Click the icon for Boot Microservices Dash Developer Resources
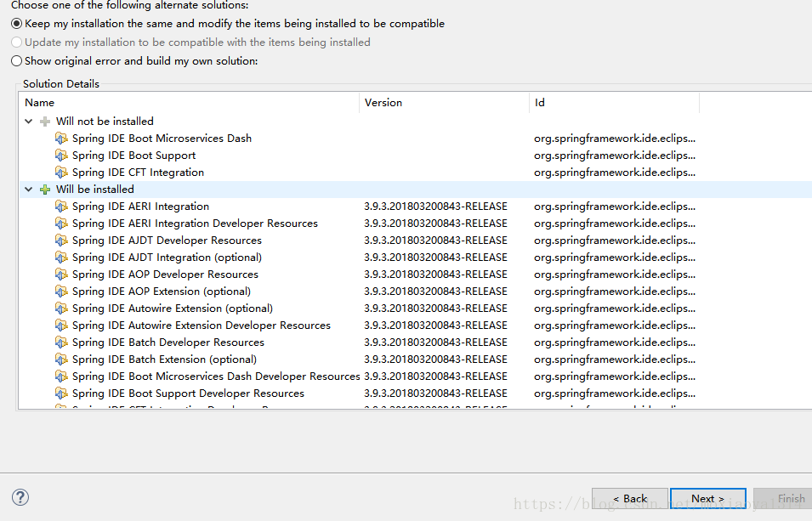 click(x=61, y=377)
